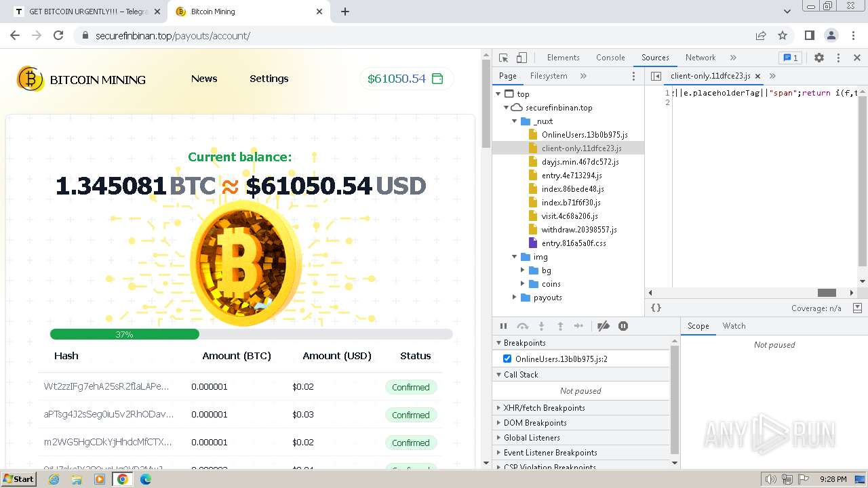Uncheck the OnlineUsers.13b0b975.js:2 breakpoint
868x488 pixels.
[507, 359]
